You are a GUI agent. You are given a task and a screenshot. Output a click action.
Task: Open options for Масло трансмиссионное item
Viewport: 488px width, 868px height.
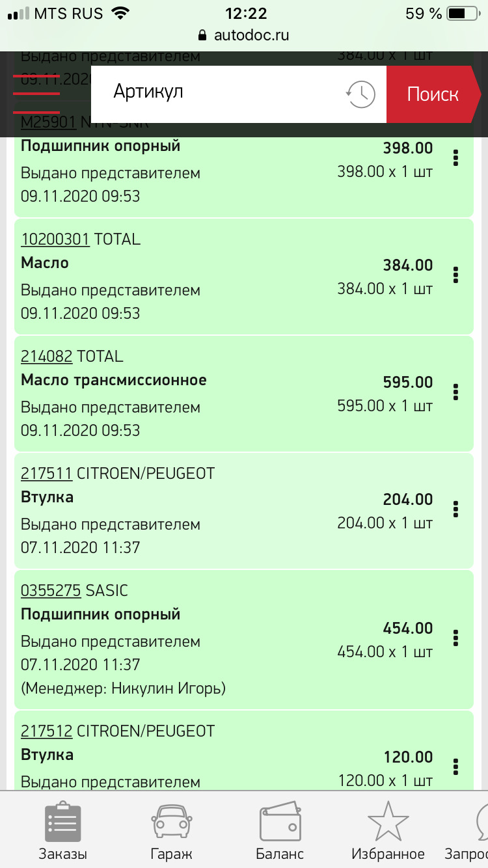click(455, 392)
